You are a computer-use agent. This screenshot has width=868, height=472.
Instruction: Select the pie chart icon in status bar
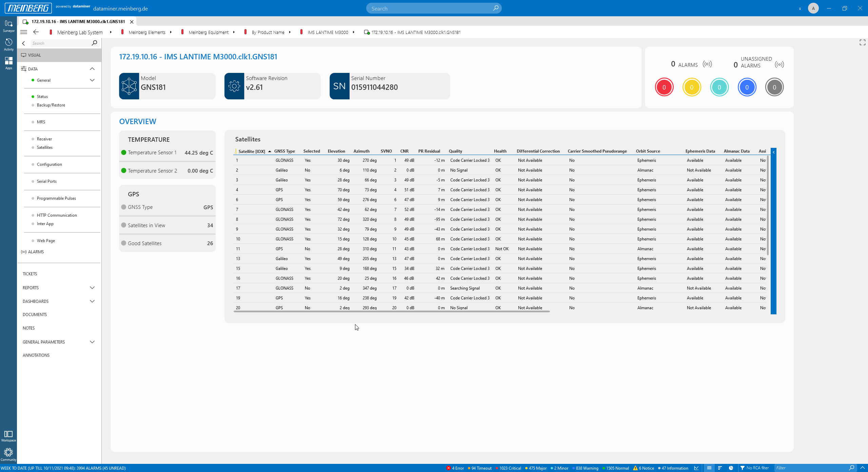pyautogui.click(x=731, y=468)
